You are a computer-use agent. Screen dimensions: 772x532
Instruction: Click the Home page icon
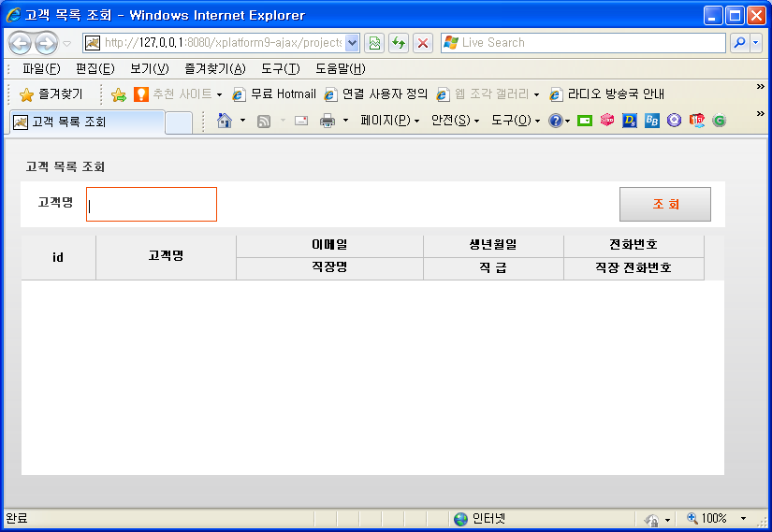coord(225,121)
